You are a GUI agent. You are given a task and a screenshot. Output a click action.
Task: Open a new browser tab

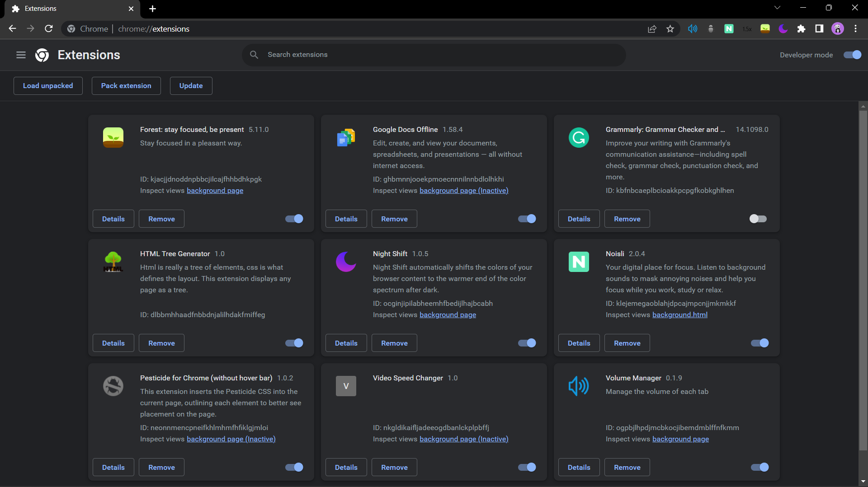coord(152,9)
